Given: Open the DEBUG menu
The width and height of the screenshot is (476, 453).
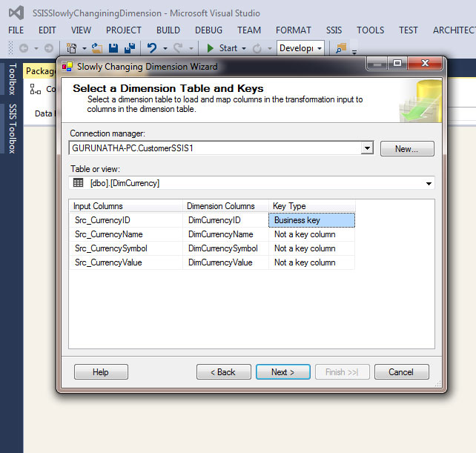Looking at the screenshot, I should [x=208, y=30].
